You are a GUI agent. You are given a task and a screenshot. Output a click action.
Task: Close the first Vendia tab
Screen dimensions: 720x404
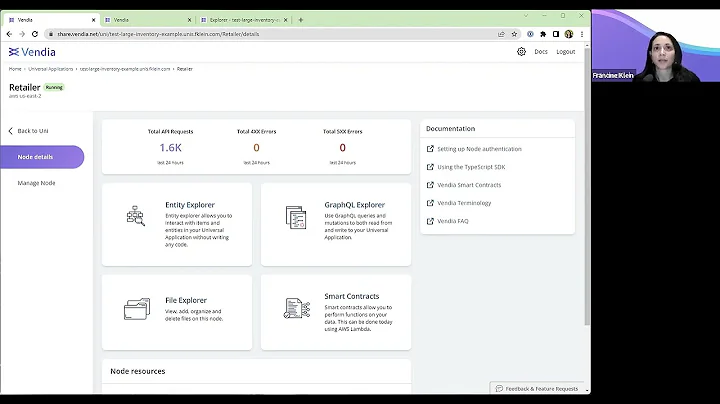(x=94, y=20)
